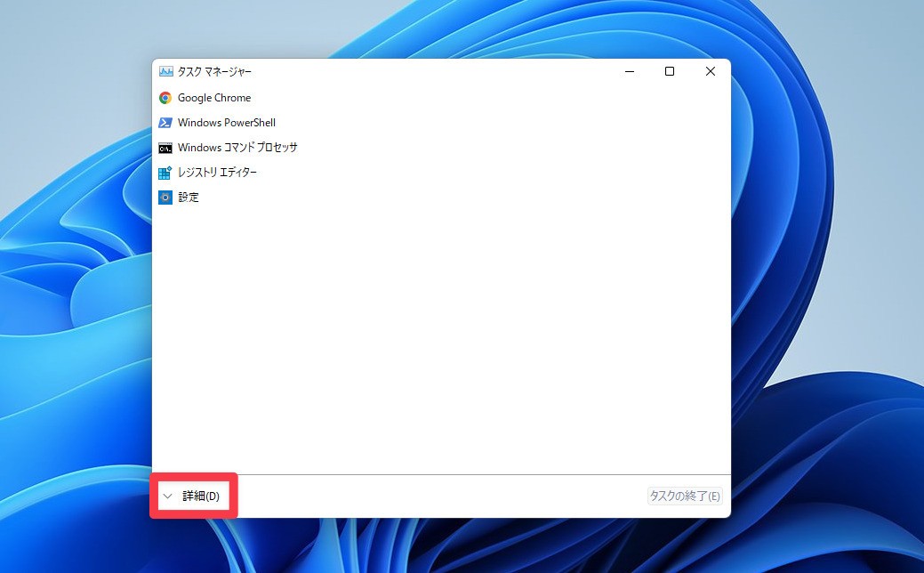Maximize the タスク マネージャー window
Image resolution: width=924 pixels, height=573 pixels.
click(670, 71)
